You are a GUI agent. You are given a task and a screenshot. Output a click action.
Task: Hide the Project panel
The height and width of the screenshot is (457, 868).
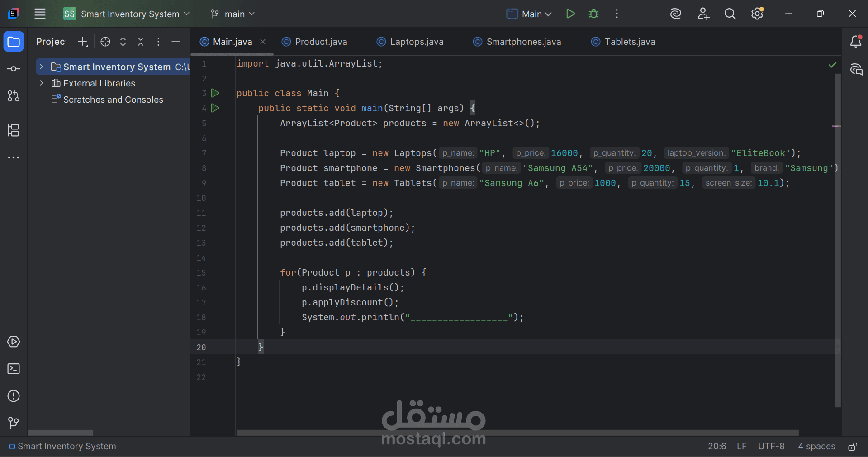point(176,42)
